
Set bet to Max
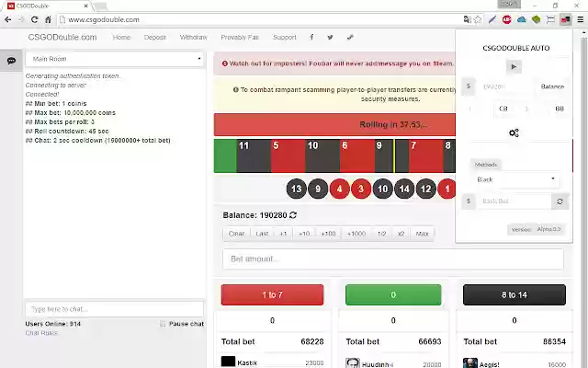(x=422, y=234)
